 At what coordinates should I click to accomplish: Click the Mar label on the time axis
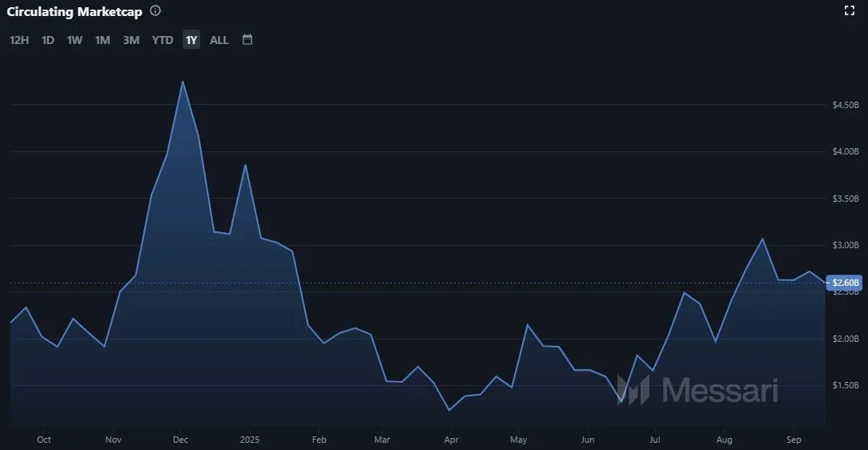pyautogui.click(x=382, y=440)
